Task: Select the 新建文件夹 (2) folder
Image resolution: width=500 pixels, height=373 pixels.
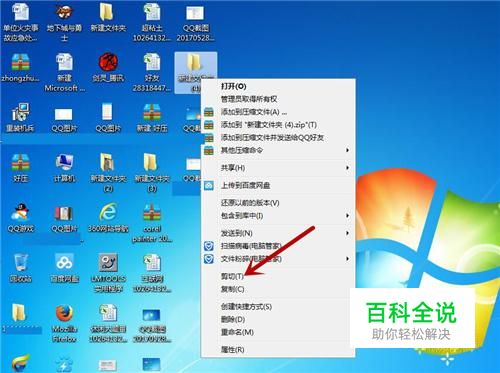Action: (108, 173)
